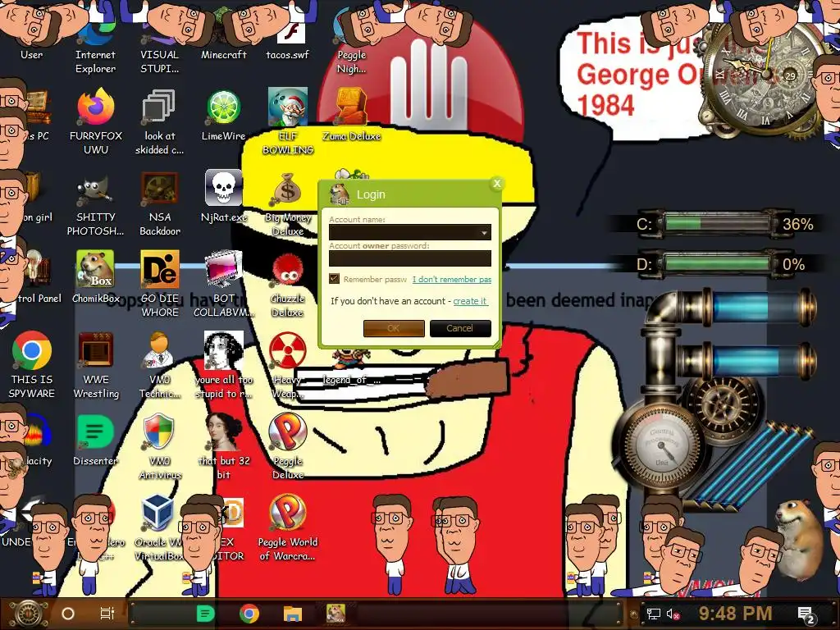
Task: Open the Dissenter desktop icon
Action: (x=95, y=432)
